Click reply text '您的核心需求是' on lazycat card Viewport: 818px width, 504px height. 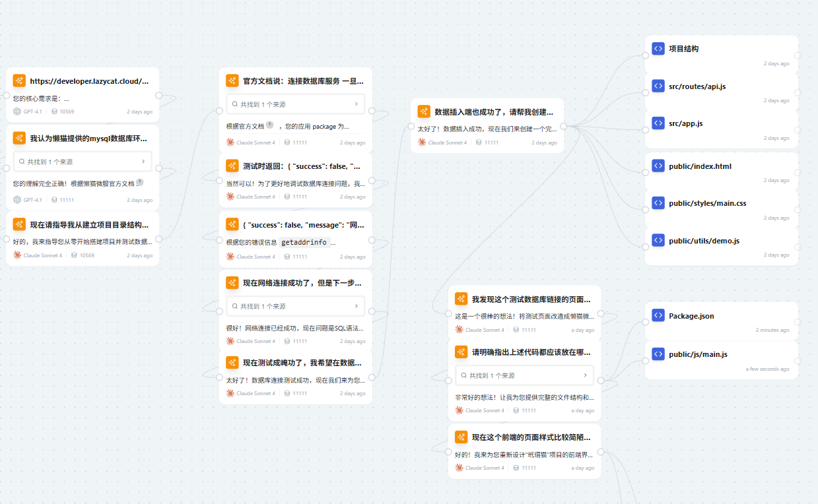[41, 98]
